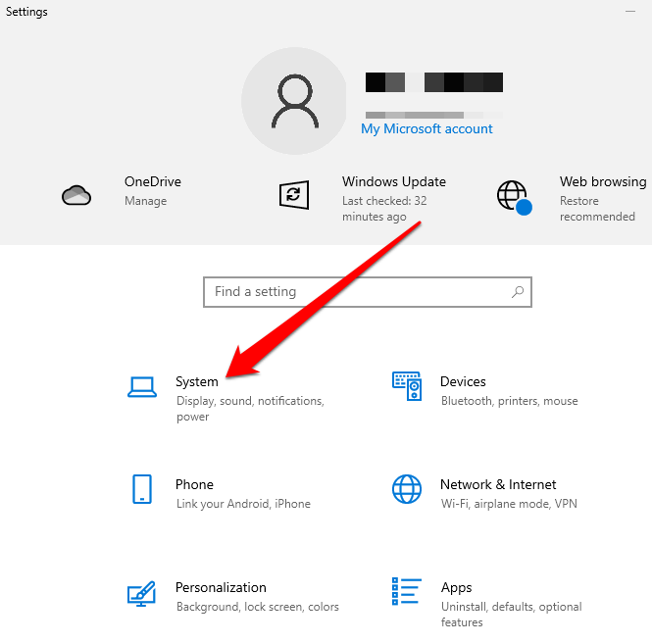This screenshot has height=644, width=652.
Task: Click the OneDrive cloud icon
Action: coord(76,194)
